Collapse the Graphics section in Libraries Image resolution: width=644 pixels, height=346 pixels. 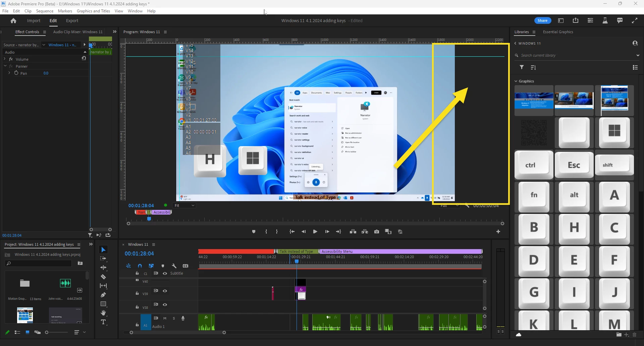(516, 81)
